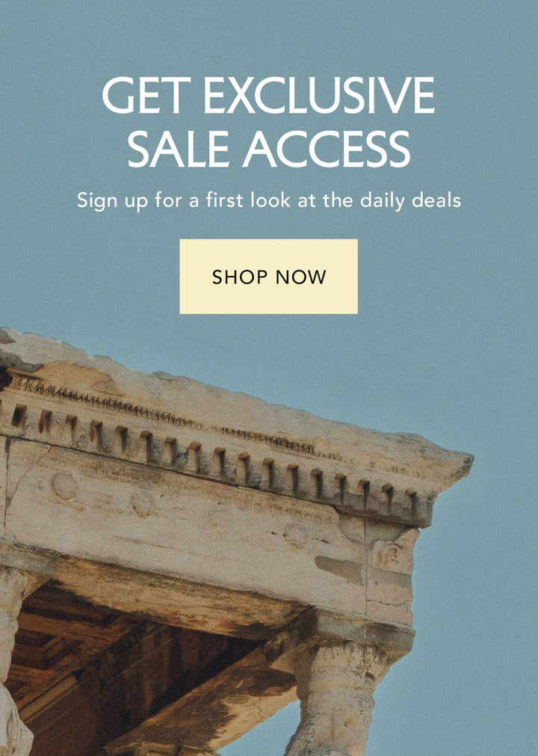This screenshot has height=756, width=538.
Task: Click the word SALE in the headline
Action: coord(178,149)
